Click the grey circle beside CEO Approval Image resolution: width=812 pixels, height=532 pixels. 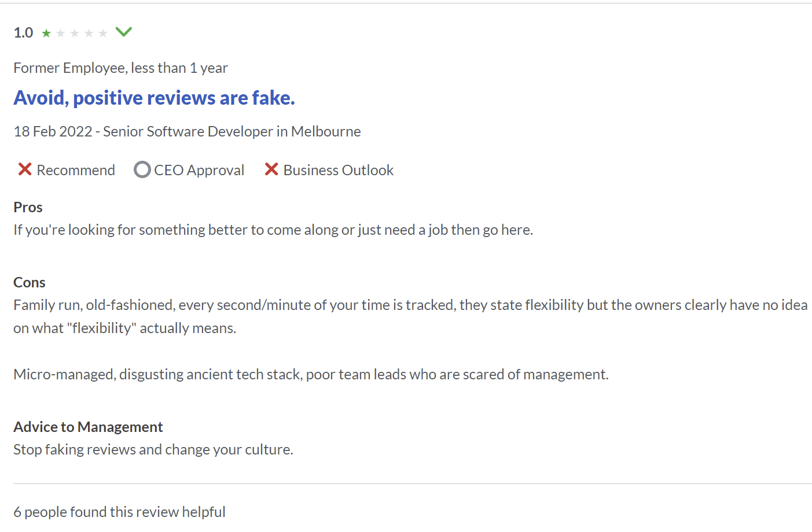pos(142,169)
